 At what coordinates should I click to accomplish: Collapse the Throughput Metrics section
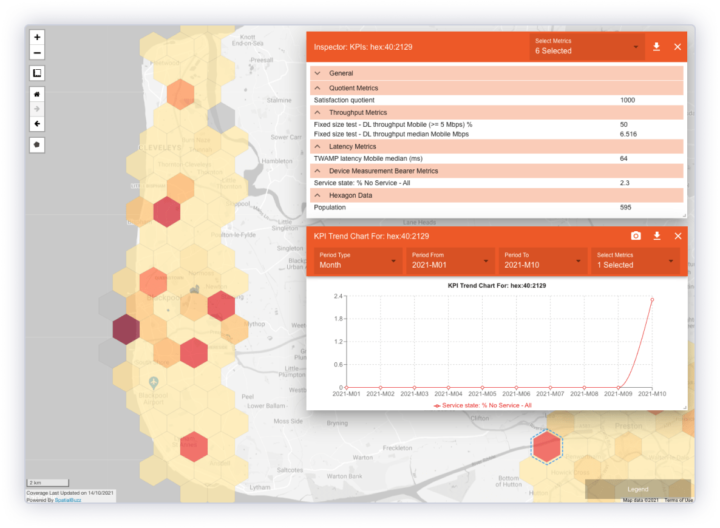[x=318, y=112]
